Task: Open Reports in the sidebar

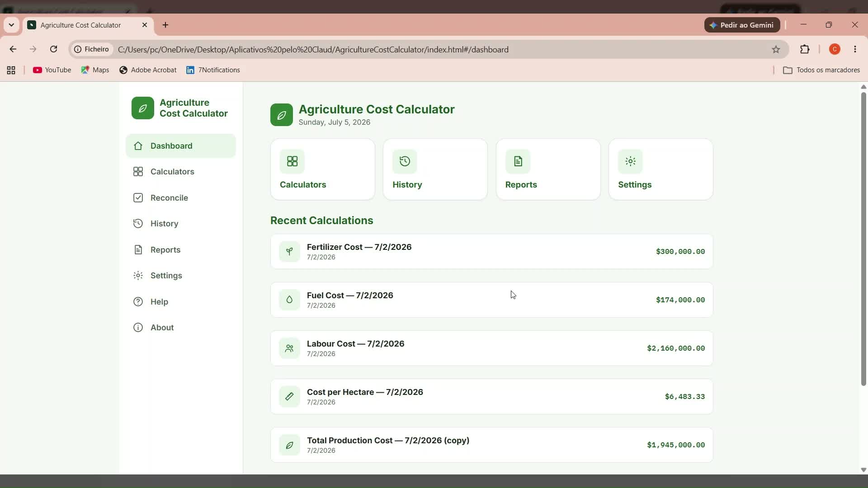Action: click(x=180, y=250)
